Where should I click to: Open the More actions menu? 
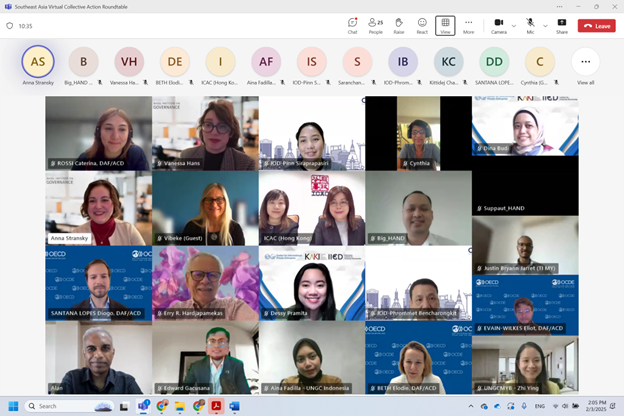[x=468, y=24]
